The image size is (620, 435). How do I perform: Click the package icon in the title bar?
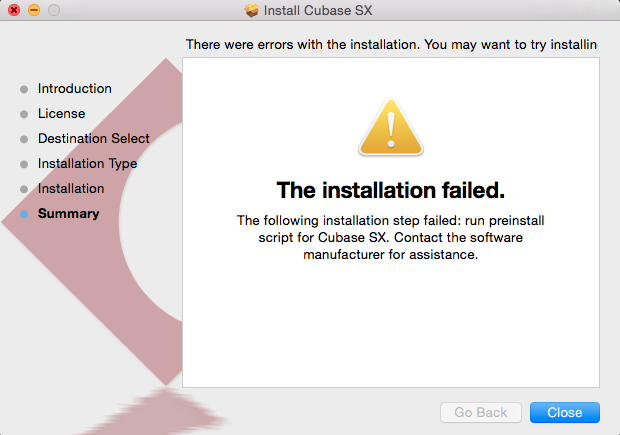click(x=252, y=11)
